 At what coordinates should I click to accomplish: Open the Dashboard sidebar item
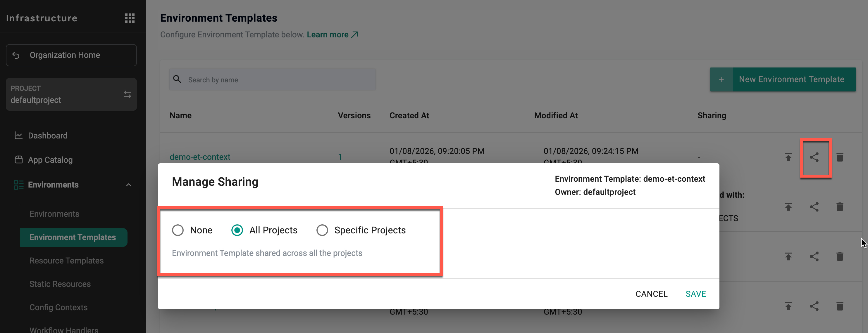click(x=47, y=136)
